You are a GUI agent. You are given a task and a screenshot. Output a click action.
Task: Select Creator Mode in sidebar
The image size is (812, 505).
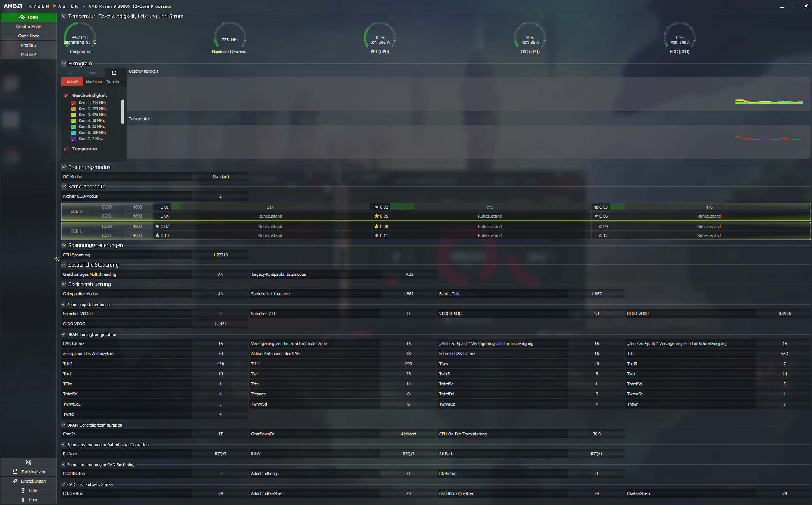[x=29, y=27]
